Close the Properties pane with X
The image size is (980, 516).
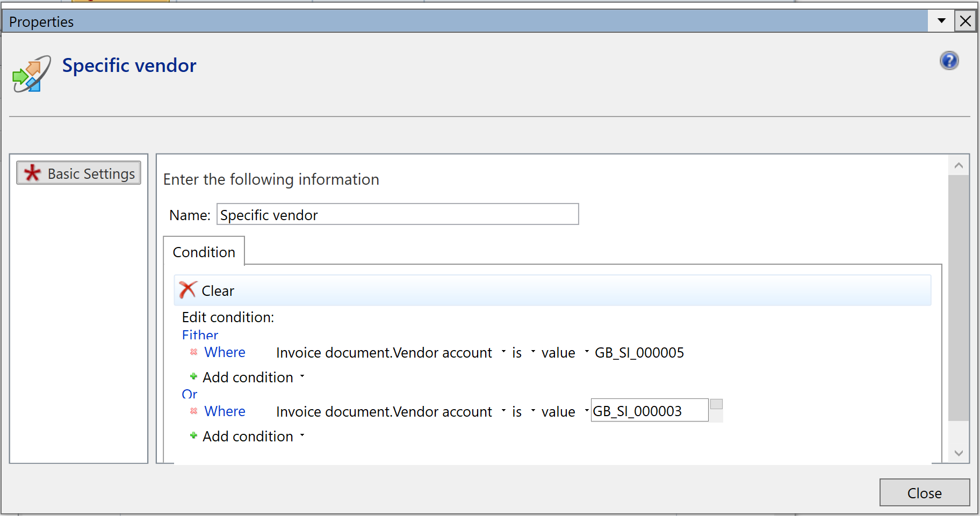[x=965, y=21]
